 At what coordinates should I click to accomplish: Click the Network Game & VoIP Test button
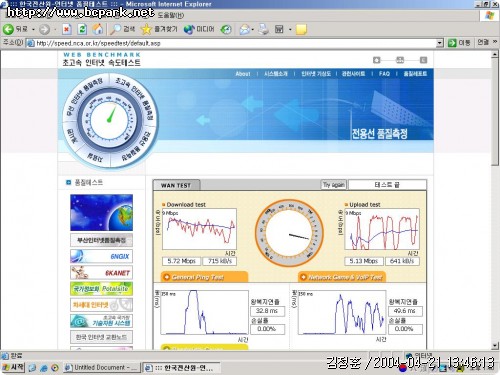pos(341,277)
